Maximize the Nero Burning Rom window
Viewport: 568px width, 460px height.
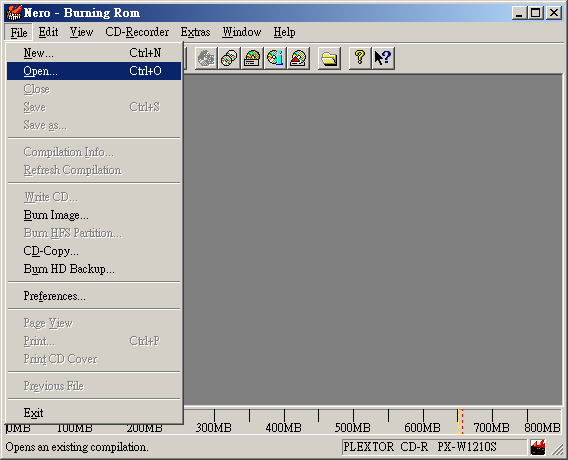[x=536, y=13]
